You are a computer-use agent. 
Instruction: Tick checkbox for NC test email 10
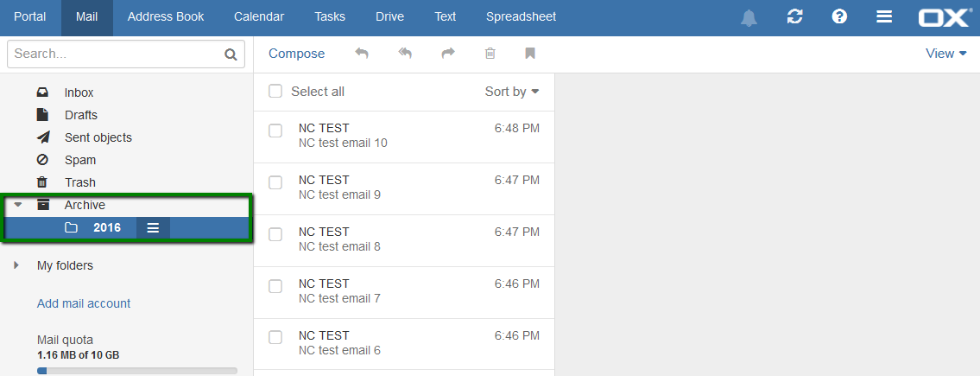275,131
